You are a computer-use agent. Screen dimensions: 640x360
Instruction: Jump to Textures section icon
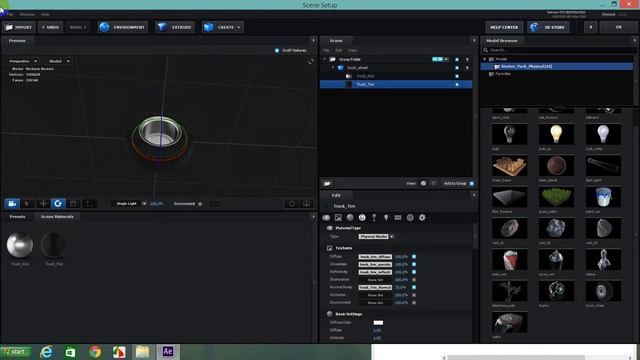(338, 218)
